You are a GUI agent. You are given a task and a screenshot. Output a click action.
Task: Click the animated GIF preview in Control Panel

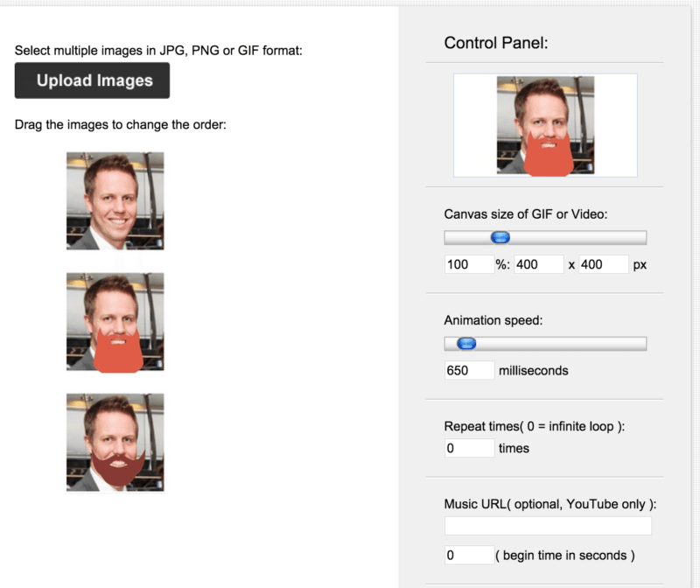[x=544, y=125]
